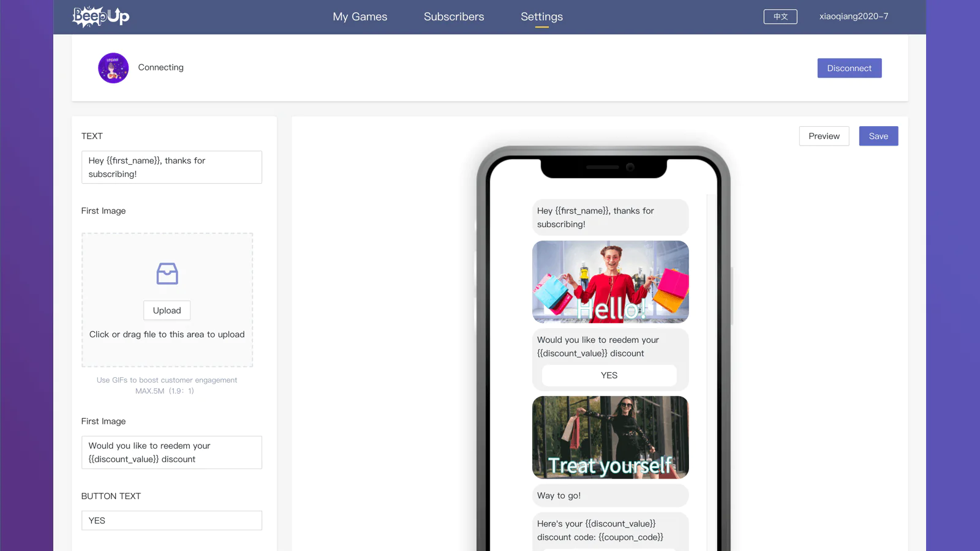Viewport: 980px width, 551px height.
Task: Click the redeem discount text field
Action: point(171,452)
